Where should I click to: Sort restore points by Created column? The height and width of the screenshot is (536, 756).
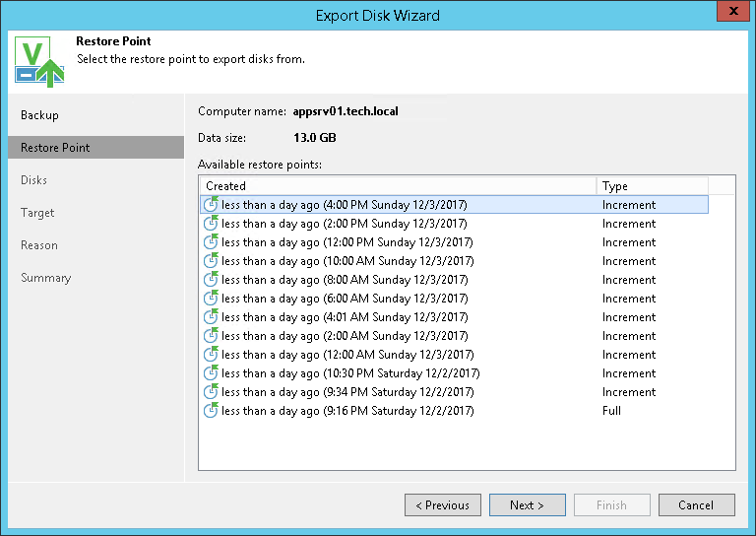pyautogui.click(x=397, y=186)
